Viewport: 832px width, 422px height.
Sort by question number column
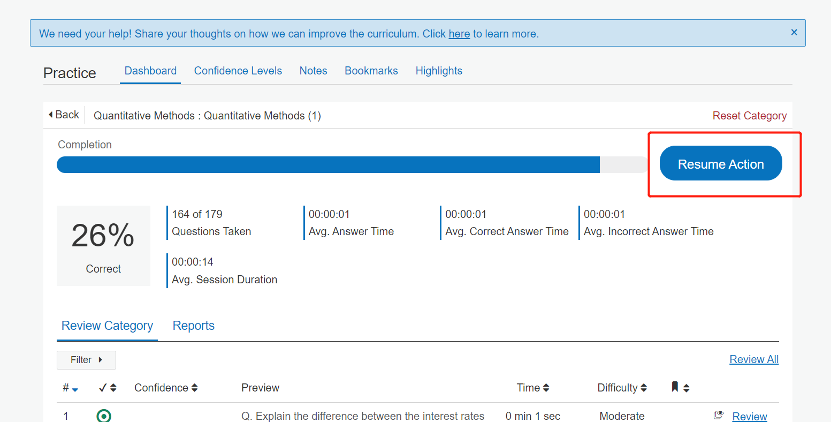coord(70,388)
